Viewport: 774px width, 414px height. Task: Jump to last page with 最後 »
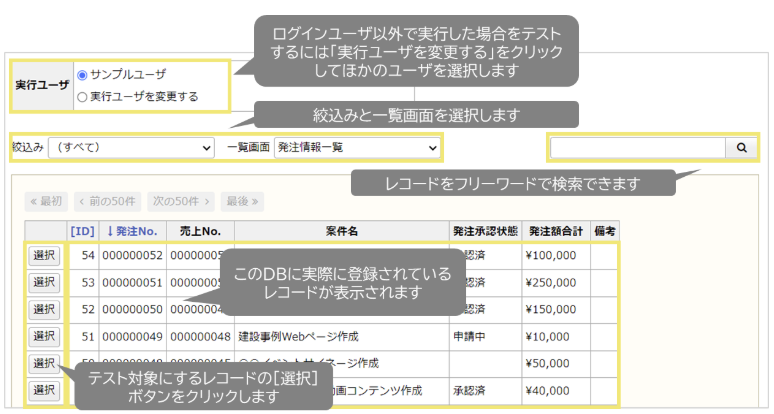(x=243, y=201)
